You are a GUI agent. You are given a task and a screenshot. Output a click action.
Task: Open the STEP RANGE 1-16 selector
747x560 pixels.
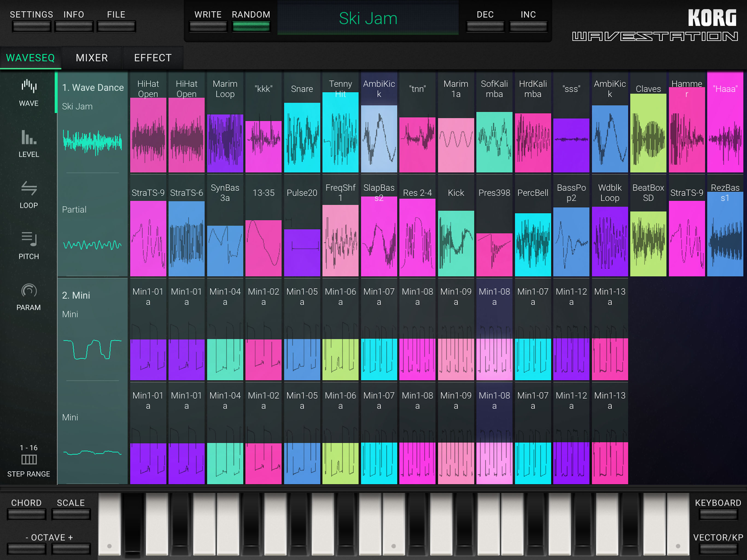point(29,460)
